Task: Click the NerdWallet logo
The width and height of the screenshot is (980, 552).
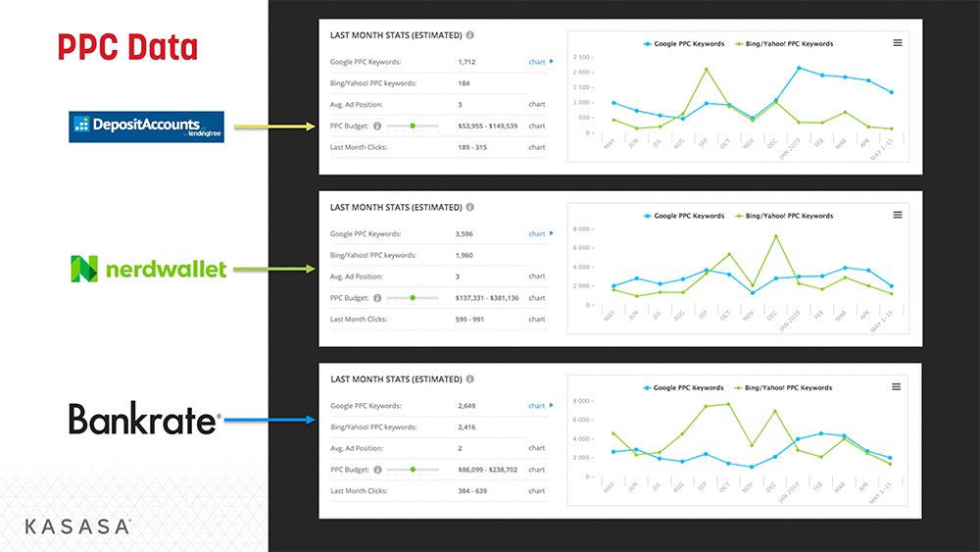Action: pyautogui.click(x=148, y=270)
